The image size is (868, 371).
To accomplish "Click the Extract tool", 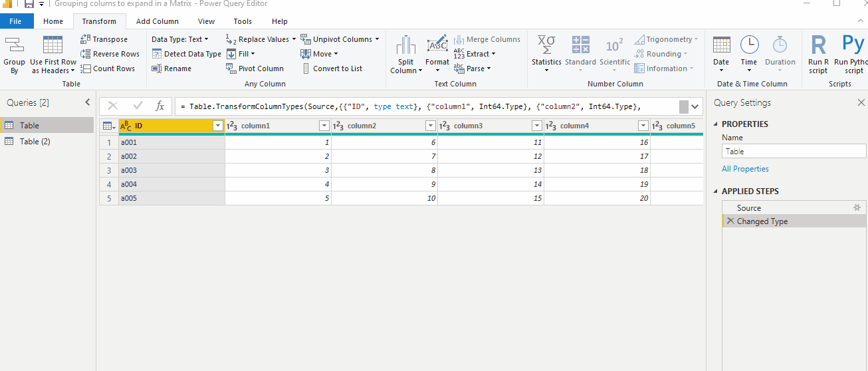I will pyautogui.click(x=475, y=54).
